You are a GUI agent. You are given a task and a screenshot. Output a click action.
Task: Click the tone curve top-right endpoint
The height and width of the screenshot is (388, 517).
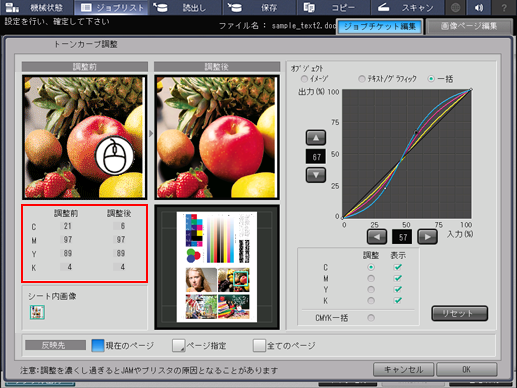tap(471, 89)
